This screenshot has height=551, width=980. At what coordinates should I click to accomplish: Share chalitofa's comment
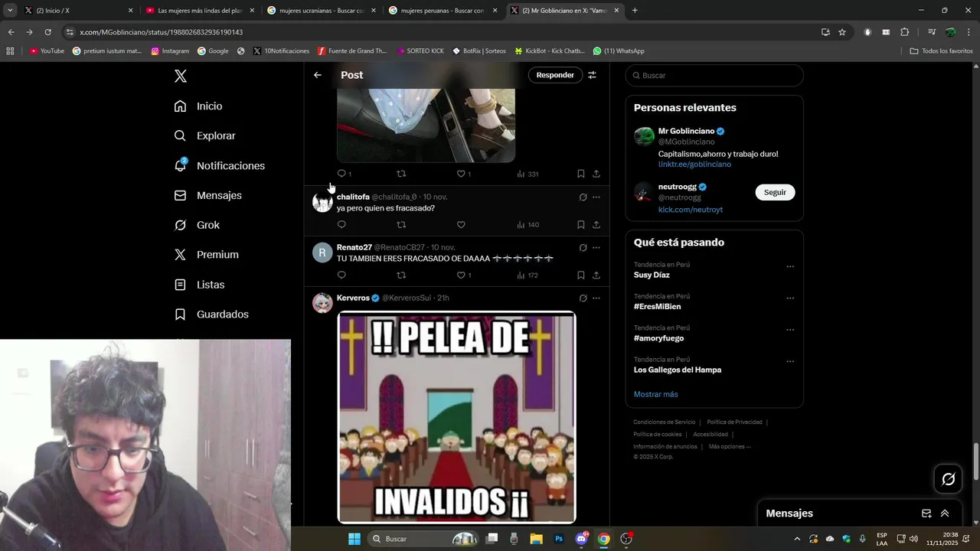point(596,225)
